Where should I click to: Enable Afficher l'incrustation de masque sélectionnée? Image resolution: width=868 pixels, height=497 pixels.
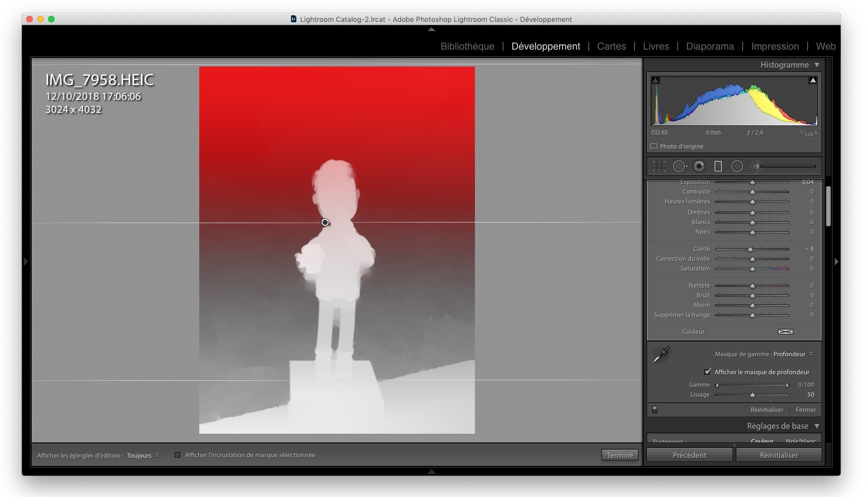tap(177, 455)
